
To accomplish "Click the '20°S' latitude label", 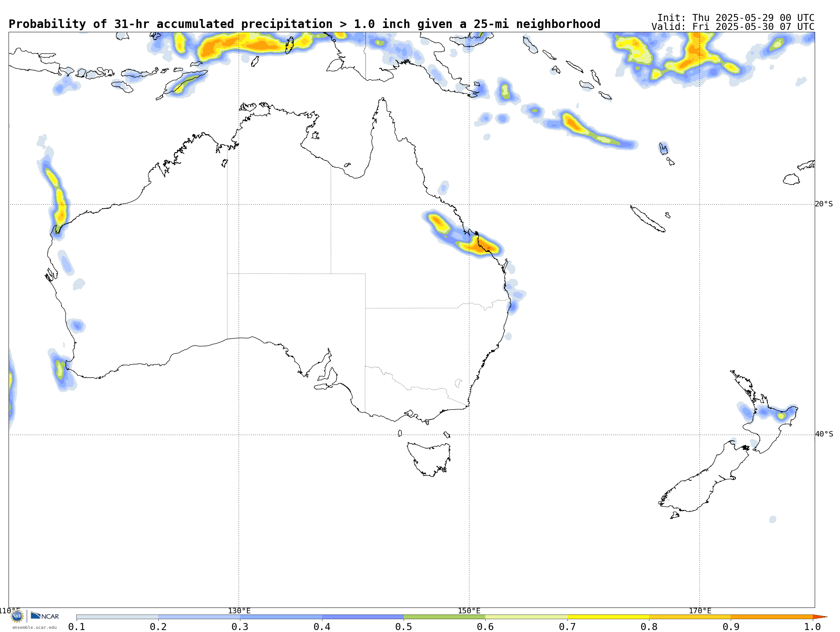I will point(824,204).
